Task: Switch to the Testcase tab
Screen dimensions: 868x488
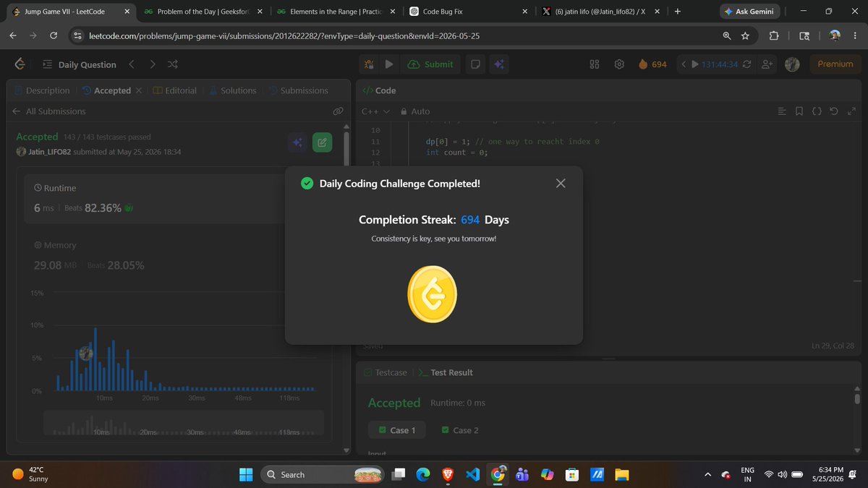Action: (x=385, y=372)
